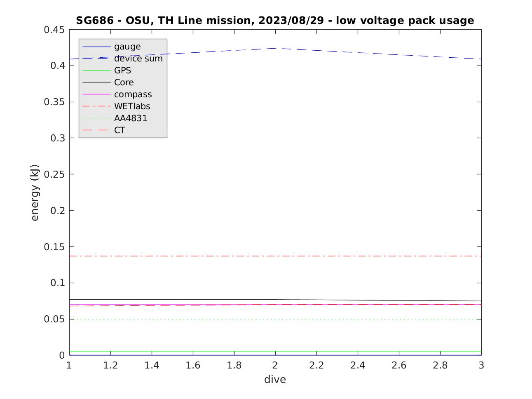
Task: Click the 'device sum' legend label
Action: (x=138, y=59)
